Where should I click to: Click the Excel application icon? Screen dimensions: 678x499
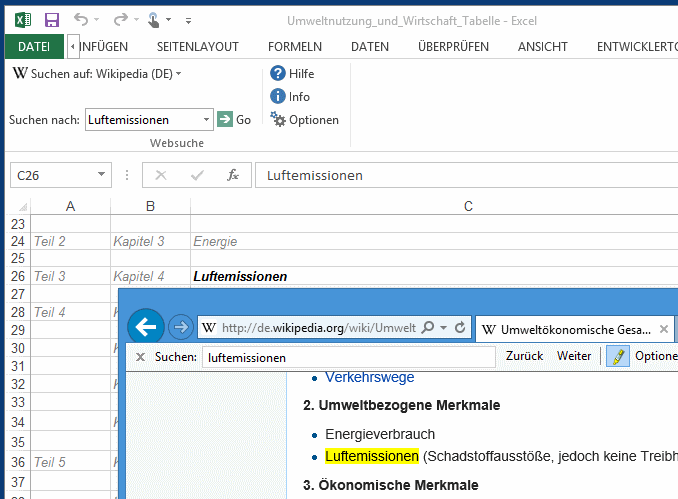coord(23,20)
